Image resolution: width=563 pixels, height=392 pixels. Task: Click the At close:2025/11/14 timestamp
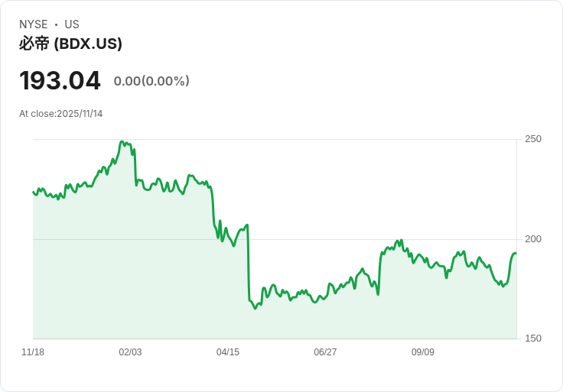coord(61,114)
